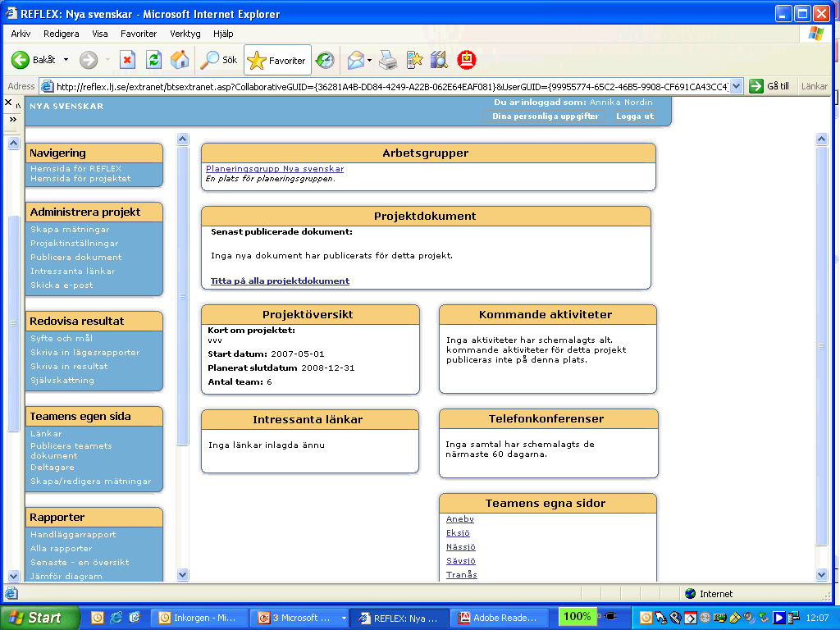Click main page scroll up arrow

[x=822, y=139]
